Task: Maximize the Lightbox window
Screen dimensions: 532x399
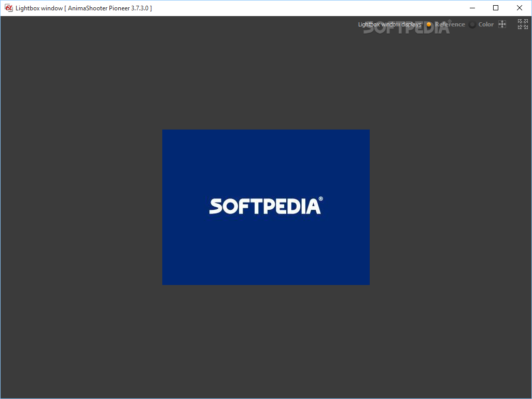Action: (x=496, y=8)
